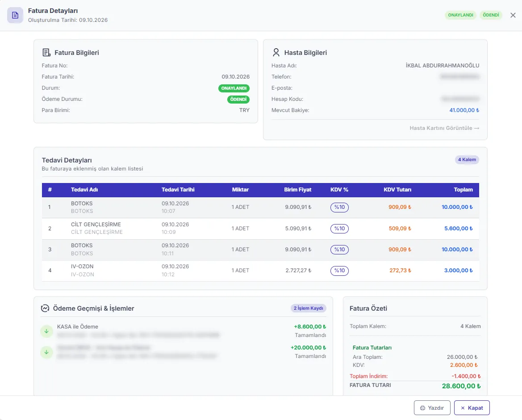Click the green arrow icon beside KASA ile Ödeme

click(46, 331)
